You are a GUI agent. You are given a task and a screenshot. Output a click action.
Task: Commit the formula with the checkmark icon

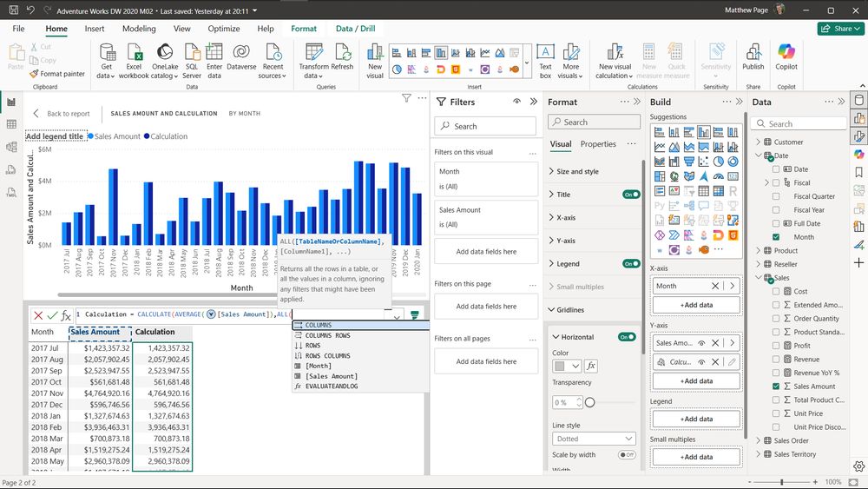pos(52,315)
